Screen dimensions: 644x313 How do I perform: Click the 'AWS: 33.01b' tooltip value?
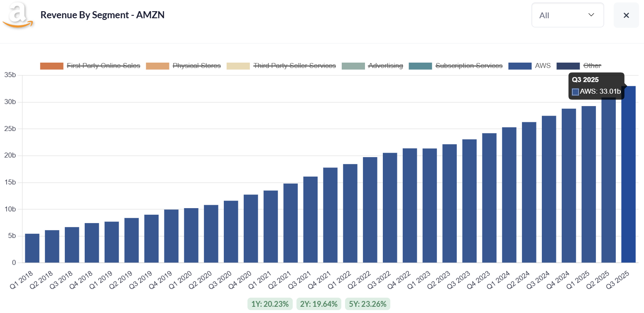pos(600,91)
